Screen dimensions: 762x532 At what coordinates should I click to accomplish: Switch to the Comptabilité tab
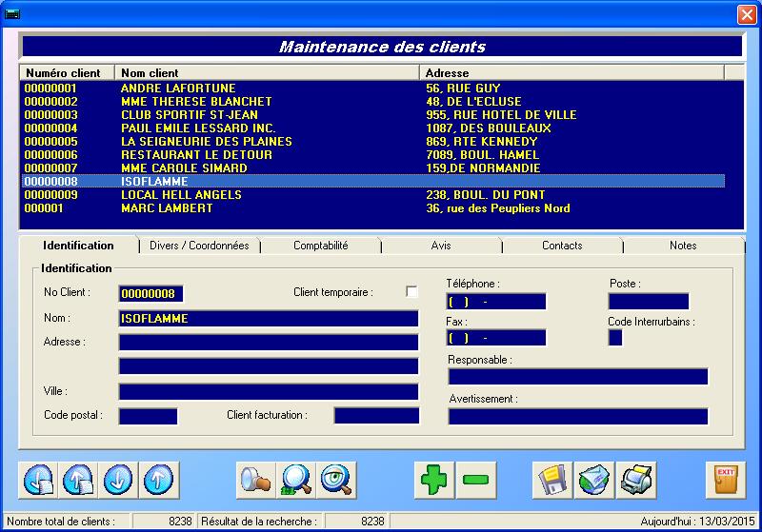(321, 246)
